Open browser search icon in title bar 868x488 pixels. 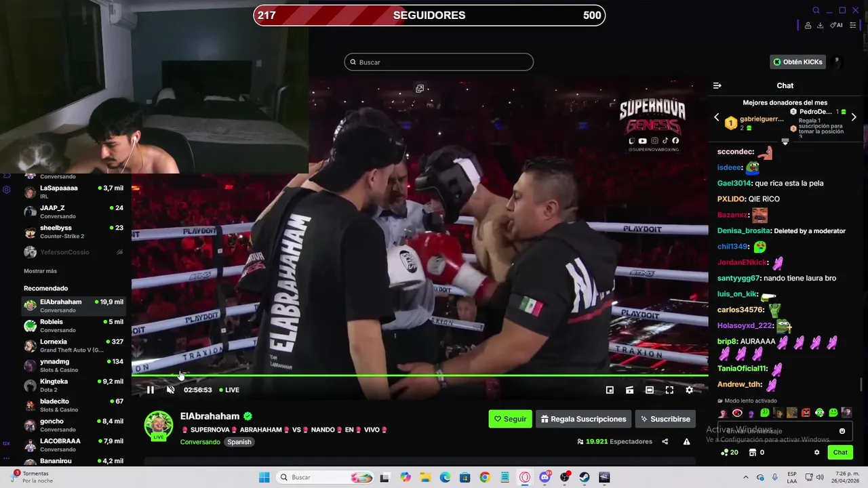pyautogui.click(x=816, y=10)
